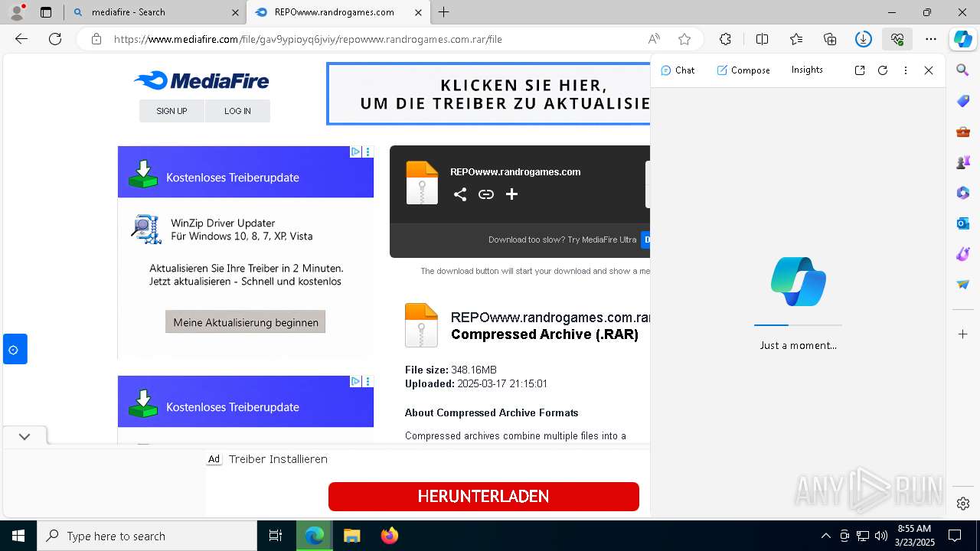Click Meine Aktualisierung beginnen button
This screenshot has width=980, height=551.
246,322
